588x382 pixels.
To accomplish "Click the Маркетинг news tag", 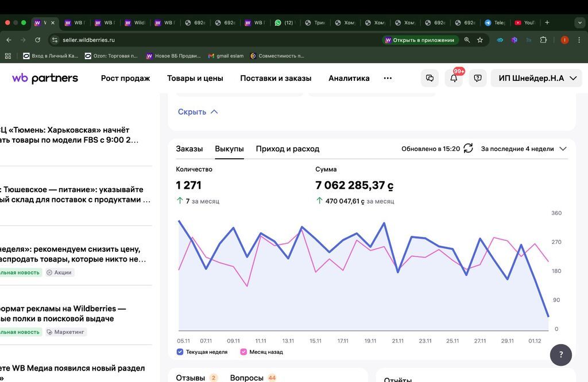I will point(65,332).
